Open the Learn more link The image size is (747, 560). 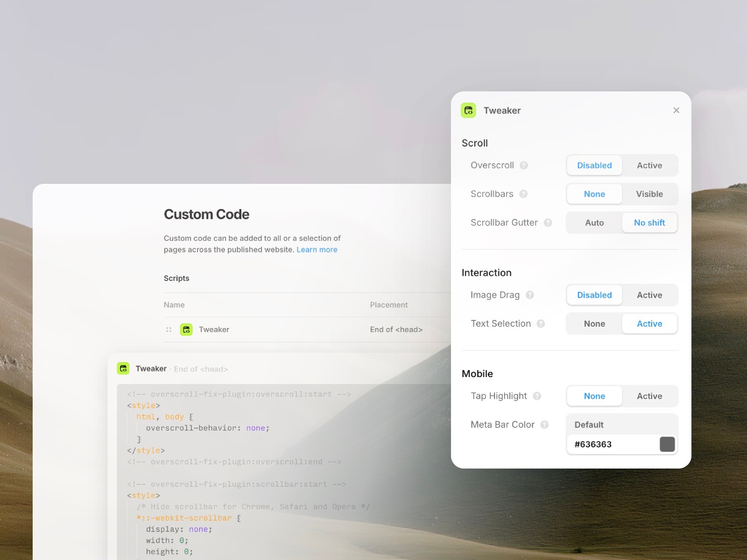point(317,250)
